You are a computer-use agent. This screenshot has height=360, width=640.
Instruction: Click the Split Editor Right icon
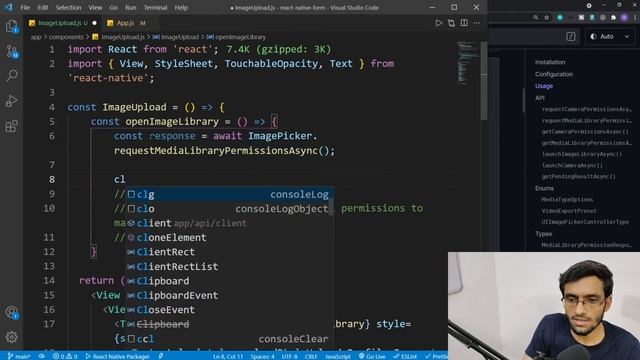coord(464,23)
